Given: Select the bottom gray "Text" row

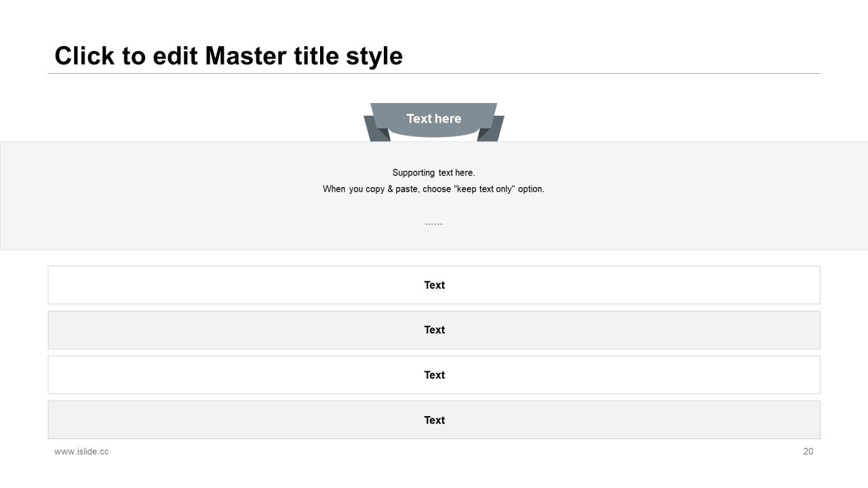Looking at the screenshot, I should [434, 420].
